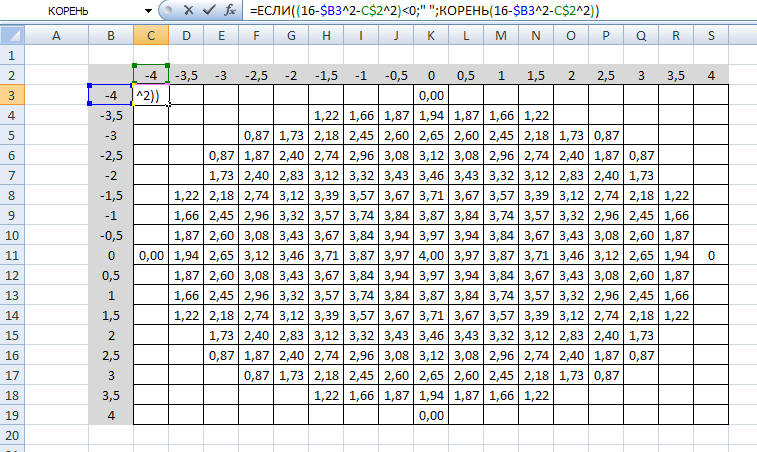Click cell B19 with row label 4
The image size is (757, 452).
tap(110, 417)
